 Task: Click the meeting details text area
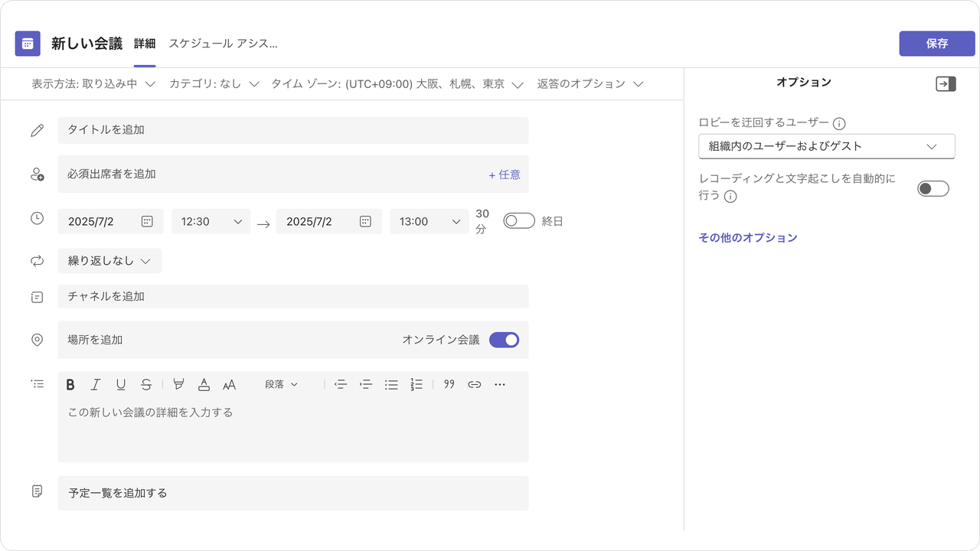(293, 430)
